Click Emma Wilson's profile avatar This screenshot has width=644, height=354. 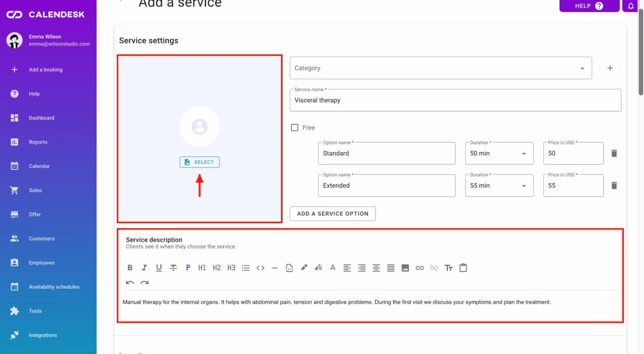point(14,41)
